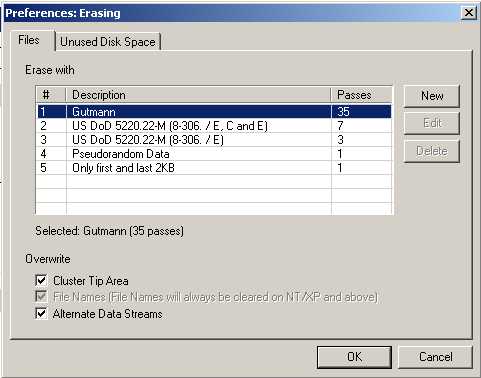Confirm settings with the OK button

(x=354, y=357)
